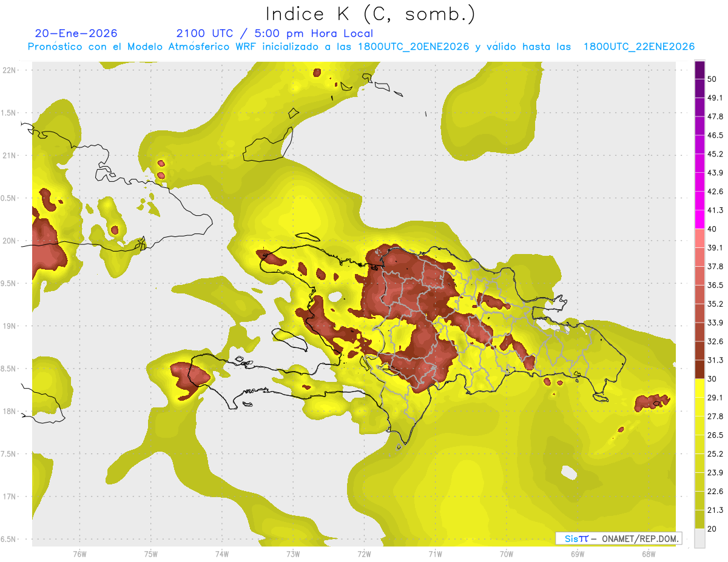The image size is (728, 562).
Task: Click the '43.9' colorbar value
Action: pyautogui.click(x=715, y=173)
